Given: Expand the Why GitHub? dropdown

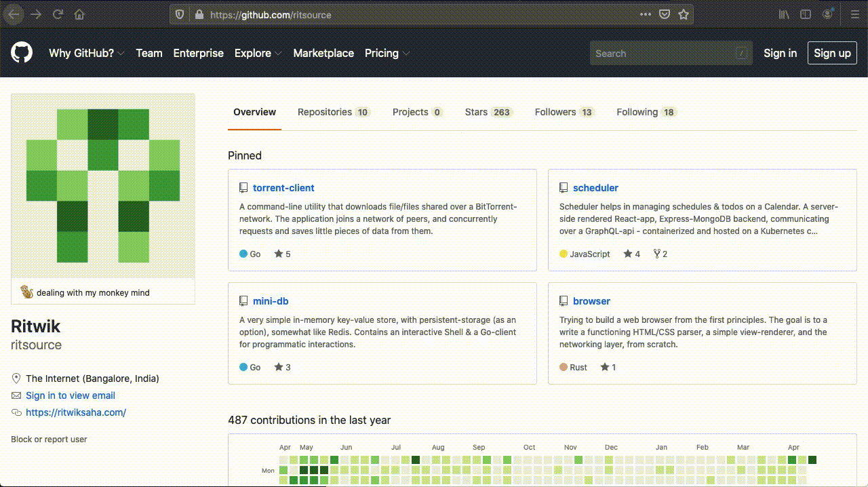Looking at the screenshot, I should [x=87, y=53].
